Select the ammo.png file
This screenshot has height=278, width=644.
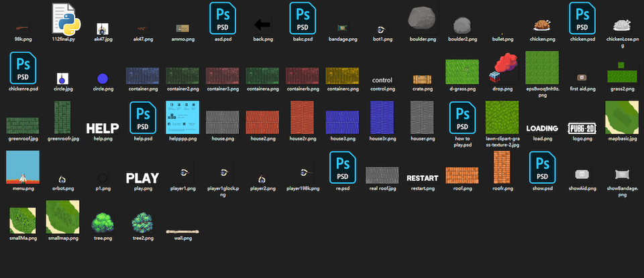182,28
